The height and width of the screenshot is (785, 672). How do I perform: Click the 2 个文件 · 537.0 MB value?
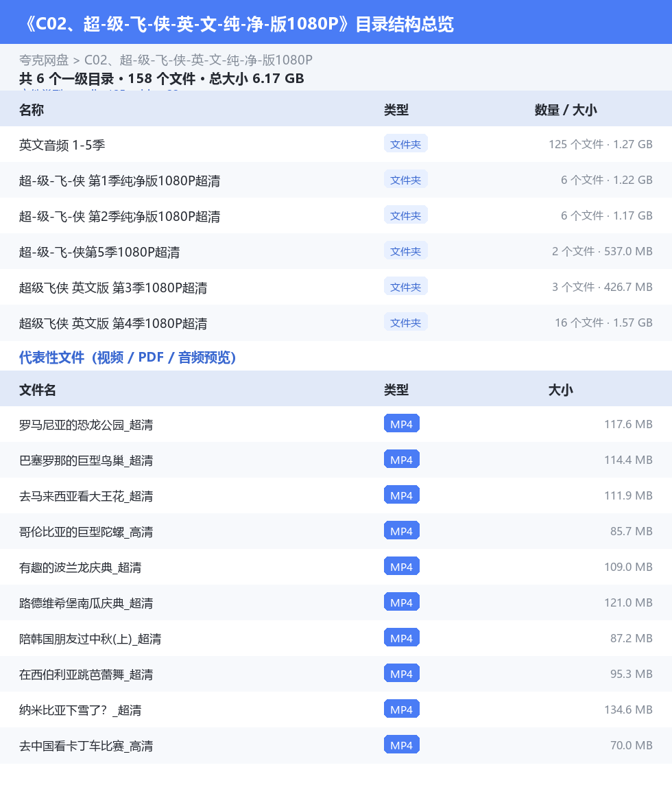pyautogui.click(x=602, y=251)
